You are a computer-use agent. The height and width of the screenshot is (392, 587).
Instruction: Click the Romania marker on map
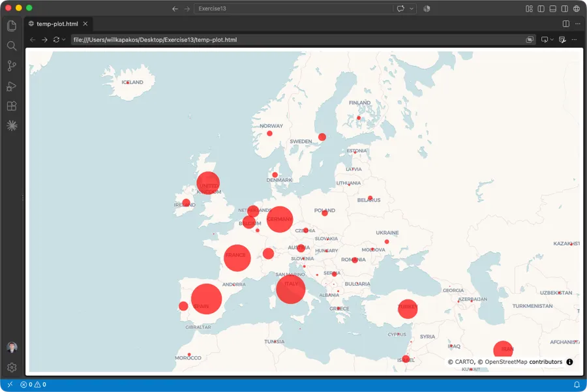[x=355, y=260]
